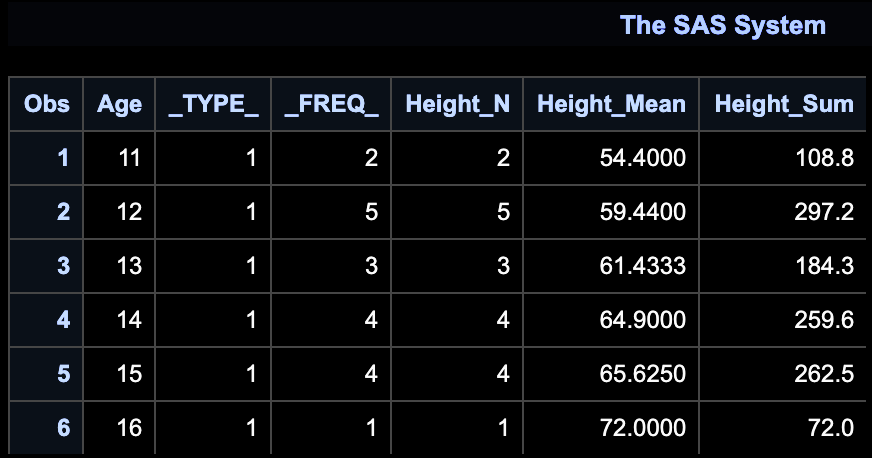
Task: Click Height_Sum value 262.5
Action: 824,374
